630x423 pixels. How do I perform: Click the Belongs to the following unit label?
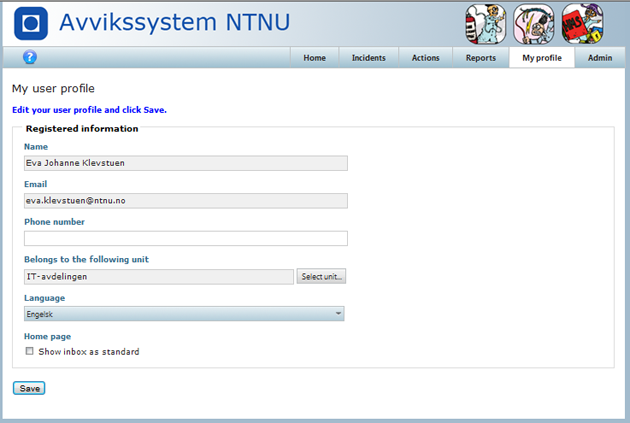pyautogui.click(x=86, y=260)
